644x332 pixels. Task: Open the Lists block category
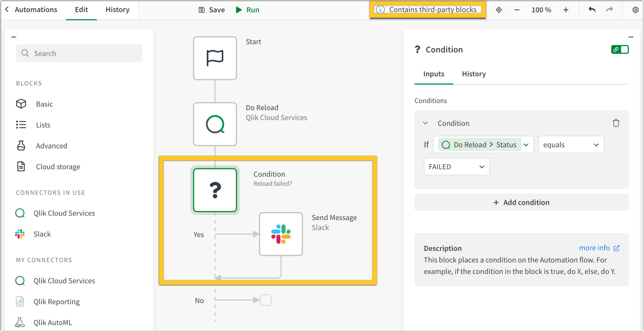pos(43,125)
